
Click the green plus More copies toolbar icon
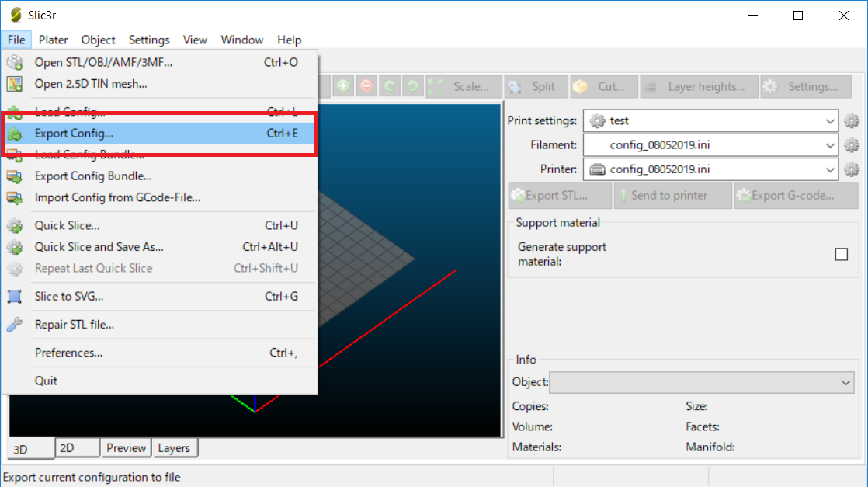coord(343,86)
